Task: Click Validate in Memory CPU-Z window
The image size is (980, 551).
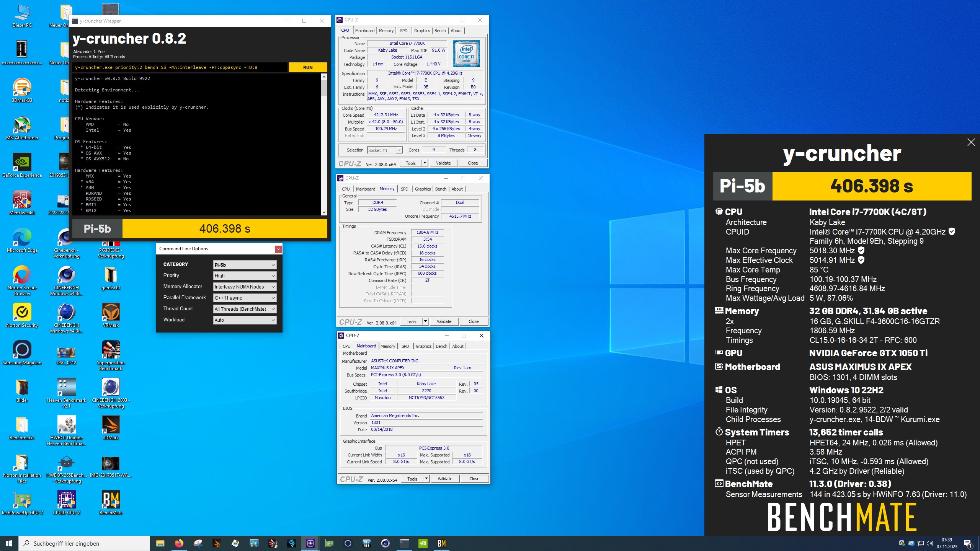Action: [444, 321]
